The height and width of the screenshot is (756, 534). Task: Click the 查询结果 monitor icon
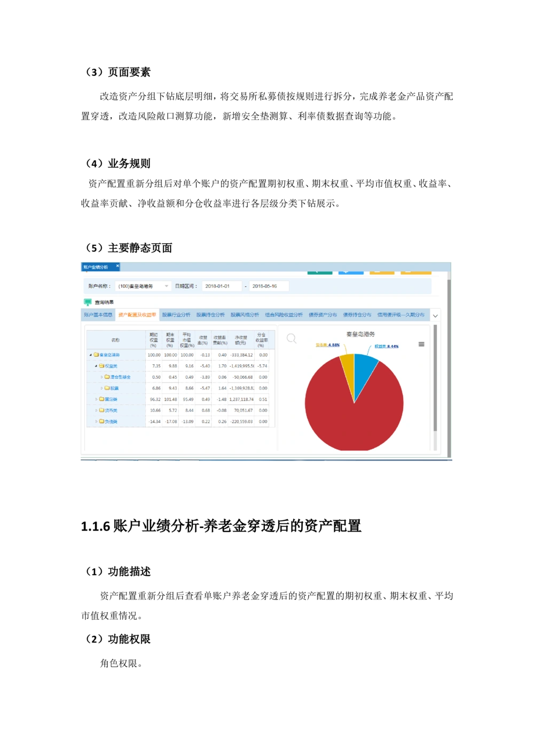click(88, 302)
